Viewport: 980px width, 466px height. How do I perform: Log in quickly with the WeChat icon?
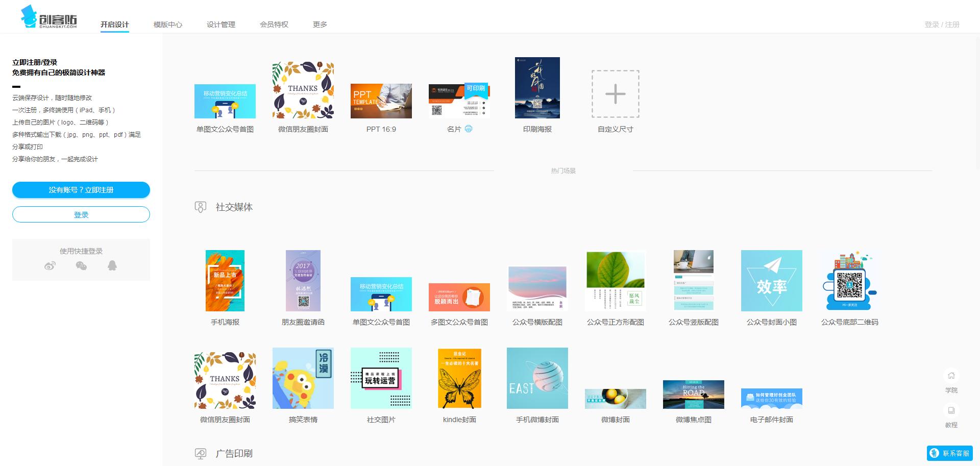81,266
